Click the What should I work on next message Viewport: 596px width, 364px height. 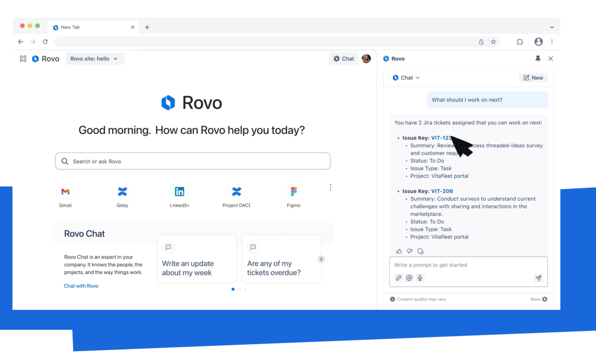coord(487,100)
